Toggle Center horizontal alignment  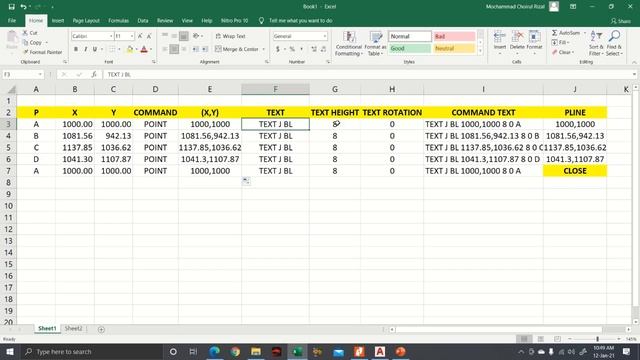(174, 49)
